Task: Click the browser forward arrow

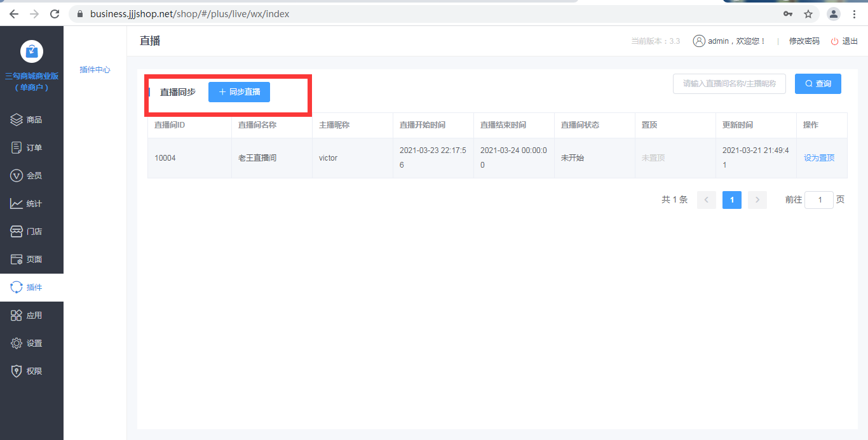Action: (x=34, y=14)
